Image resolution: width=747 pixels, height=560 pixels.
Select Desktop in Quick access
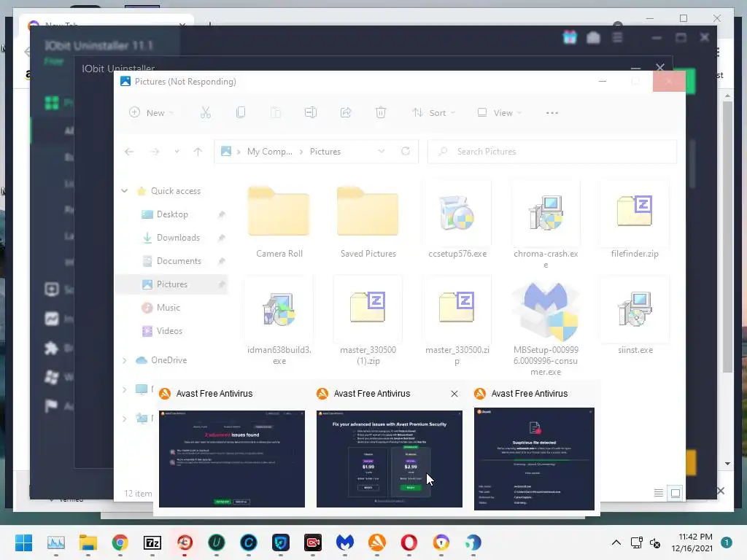click(x=172, y=214)
